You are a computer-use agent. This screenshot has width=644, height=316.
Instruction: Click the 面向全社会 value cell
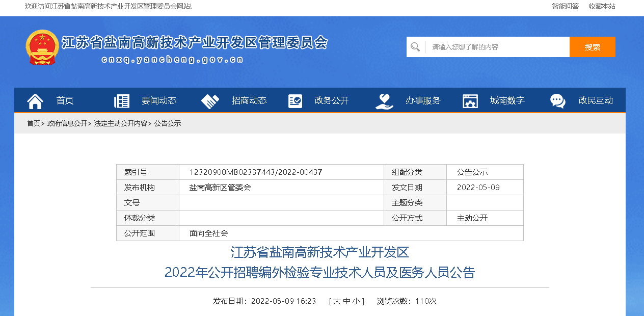351,233
